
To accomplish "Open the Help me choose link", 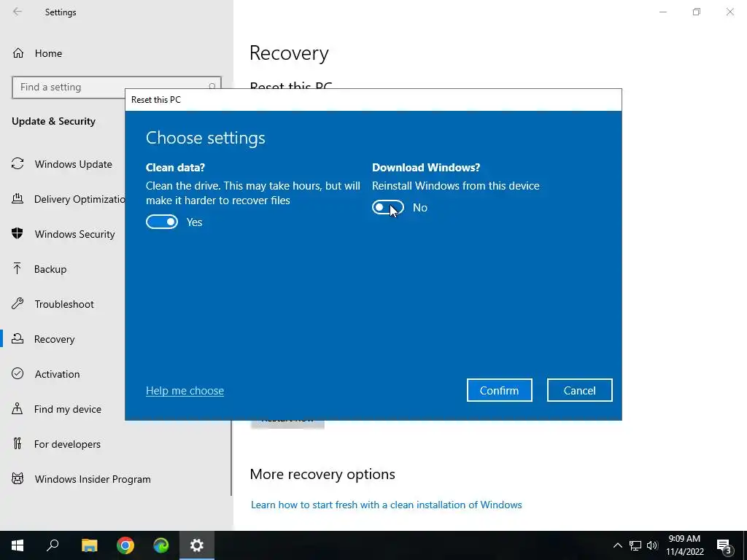I will coord(185,391).
